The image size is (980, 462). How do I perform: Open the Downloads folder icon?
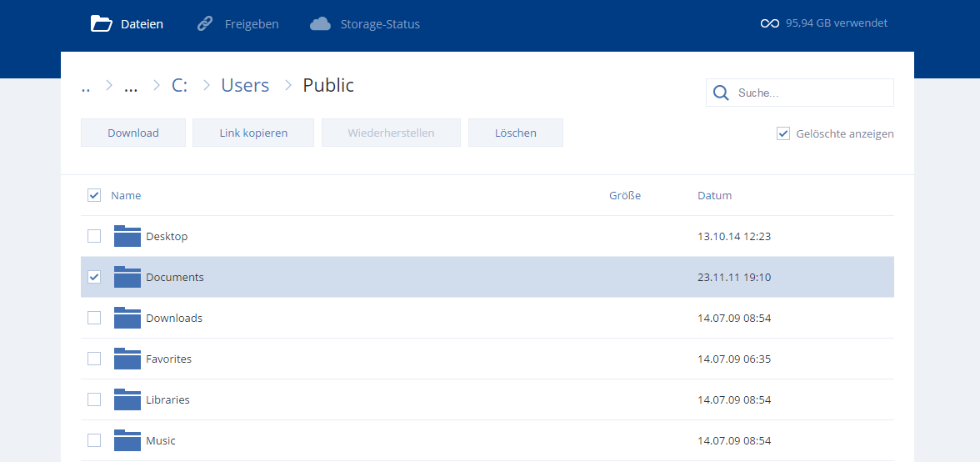127,318
